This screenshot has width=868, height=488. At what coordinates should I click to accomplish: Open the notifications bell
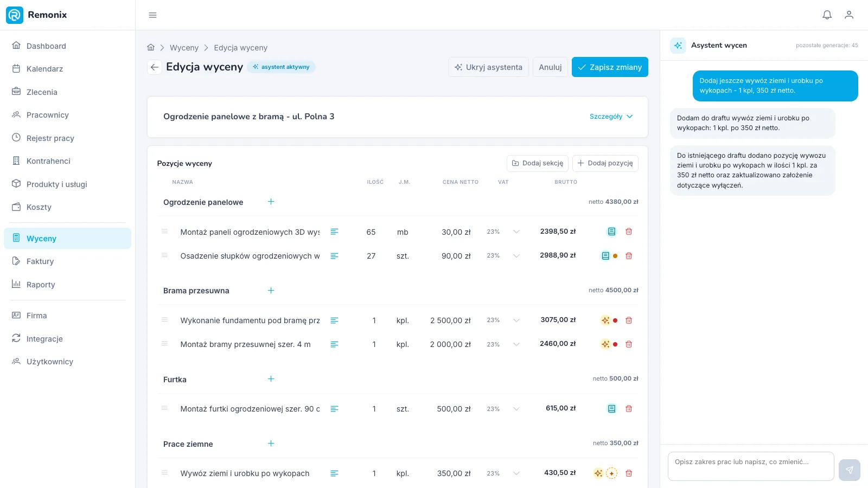[x=827, y=15]
